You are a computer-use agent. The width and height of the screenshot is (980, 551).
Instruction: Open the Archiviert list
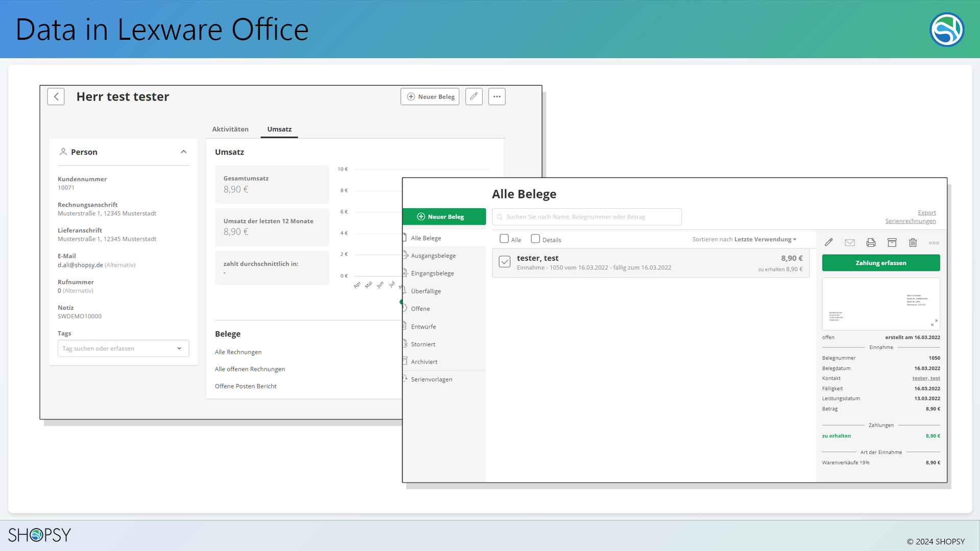pyautogui.click(x=424, y=362)
